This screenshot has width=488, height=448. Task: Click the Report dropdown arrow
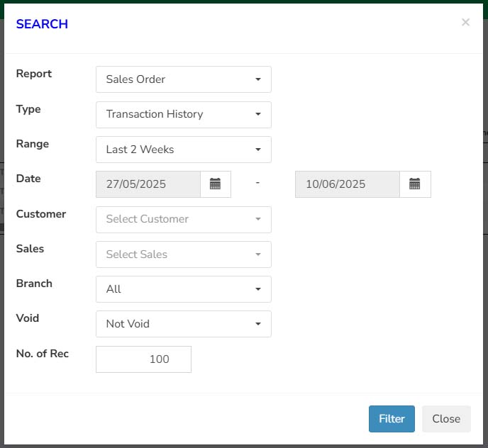click(258, 79)
